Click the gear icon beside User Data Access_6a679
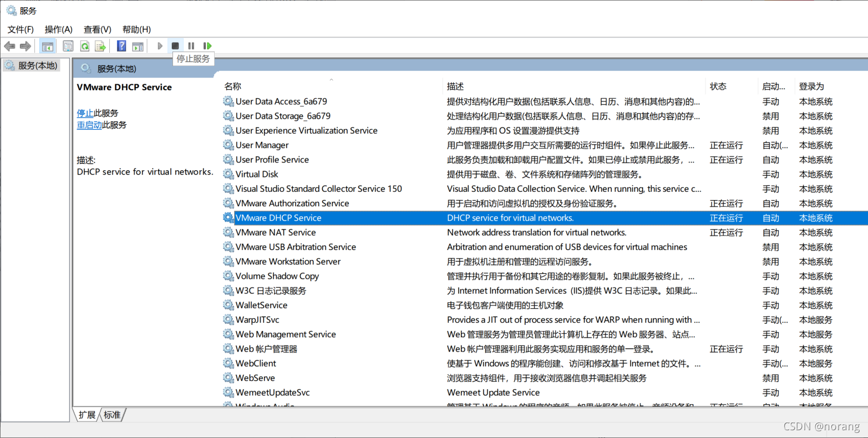Viewport: 868px width, 438px height. pyautogui.click(x=229, y=101)
